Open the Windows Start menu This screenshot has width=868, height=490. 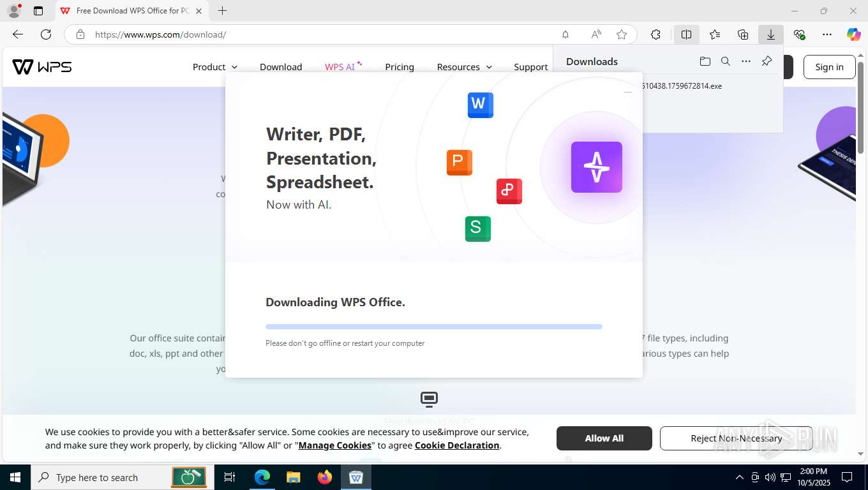pos(15,477)
